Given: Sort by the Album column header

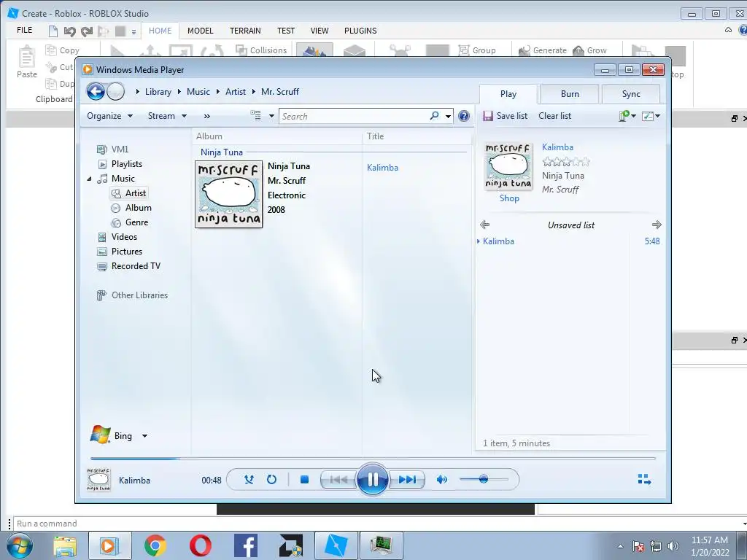Looking at the screenshot, I should click(x=278, y=136).
